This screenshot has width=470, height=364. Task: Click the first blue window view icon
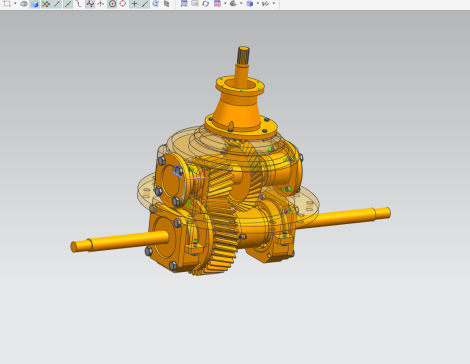click(x=184, y=4)
